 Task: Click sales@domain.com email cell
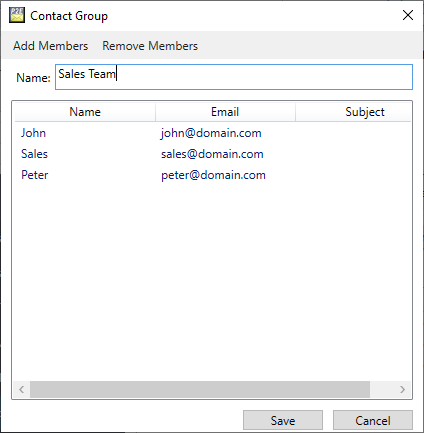click(212, 154)
